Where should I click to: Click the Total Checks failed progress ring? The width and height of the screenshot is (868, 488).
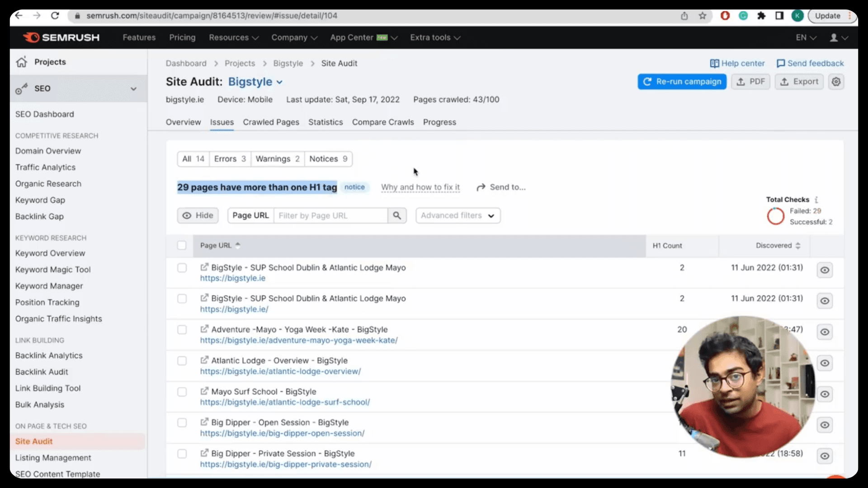click(x=775, y=216)
